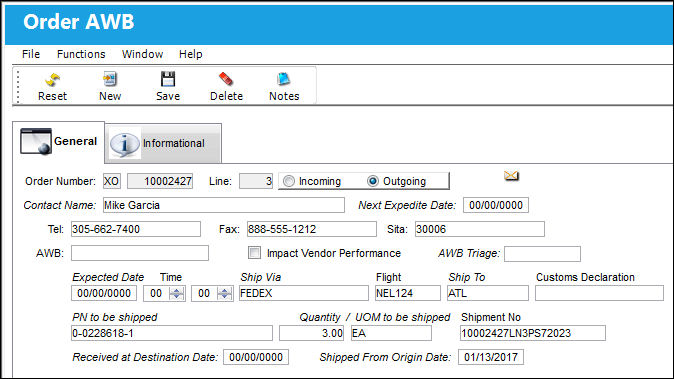Viewport: 674px width, 379px height.
Task: Click the Quantity 3.00 field
Action: 311,333
